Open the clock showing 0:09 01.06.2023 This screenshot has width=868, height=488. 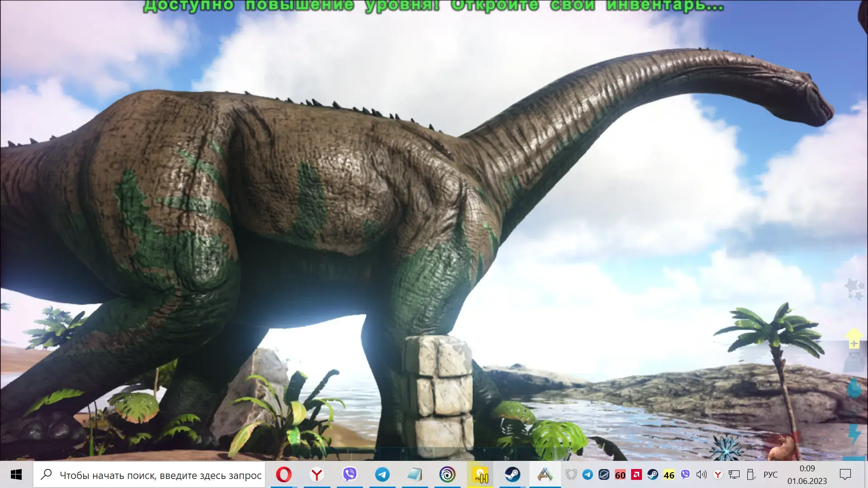coord(807,474)
